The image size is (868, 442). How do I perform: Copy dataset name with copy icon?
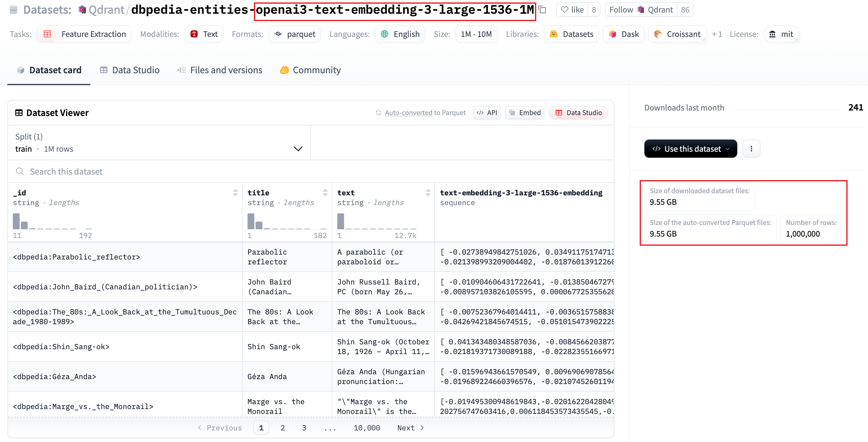tap(542, 10)
